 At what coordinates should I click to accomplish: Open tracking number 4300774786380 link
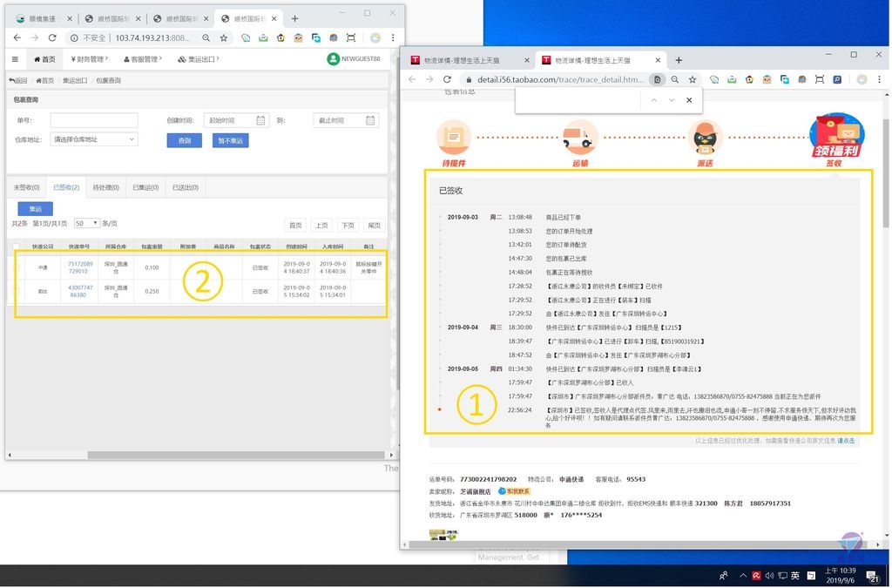tap(80, 291)
